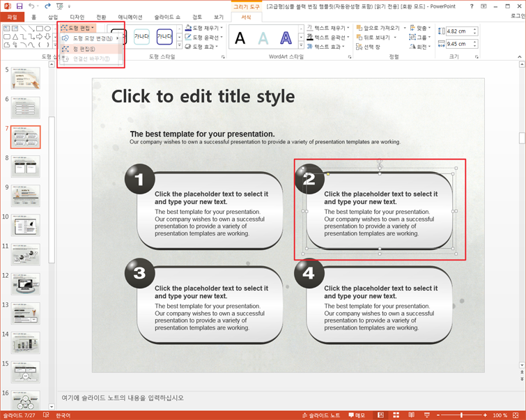The height and width of the screenshot is (420, 526).
Task: Pick the dark blue 가나다 shape style
Action: [164, 36]
